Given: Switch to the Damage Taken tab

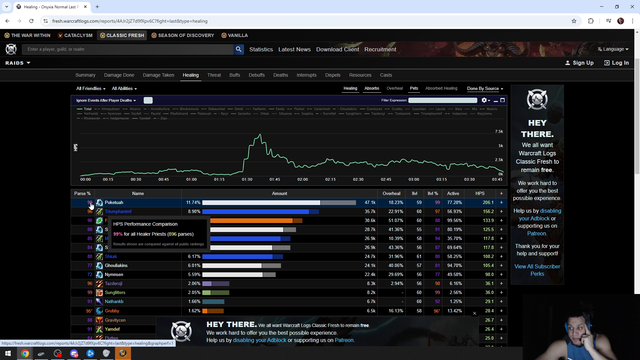Looking at the screenshot, I should 158,75.
